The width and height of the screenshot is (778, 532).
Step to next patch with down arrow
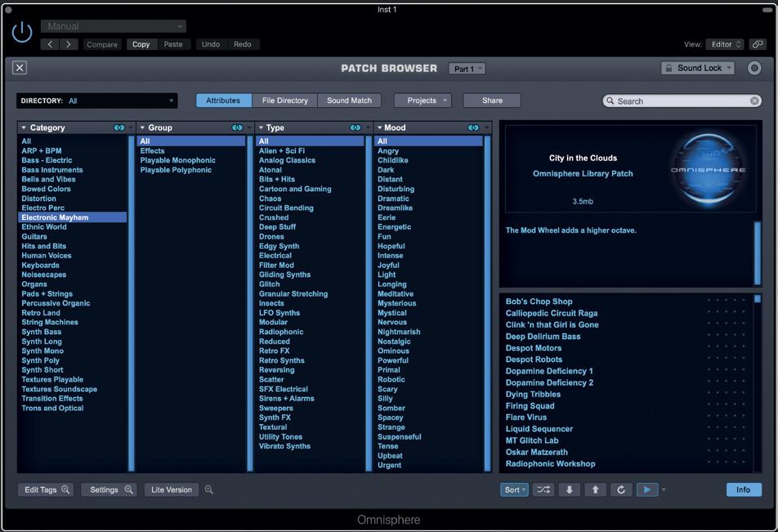click(x=570, y=490)
